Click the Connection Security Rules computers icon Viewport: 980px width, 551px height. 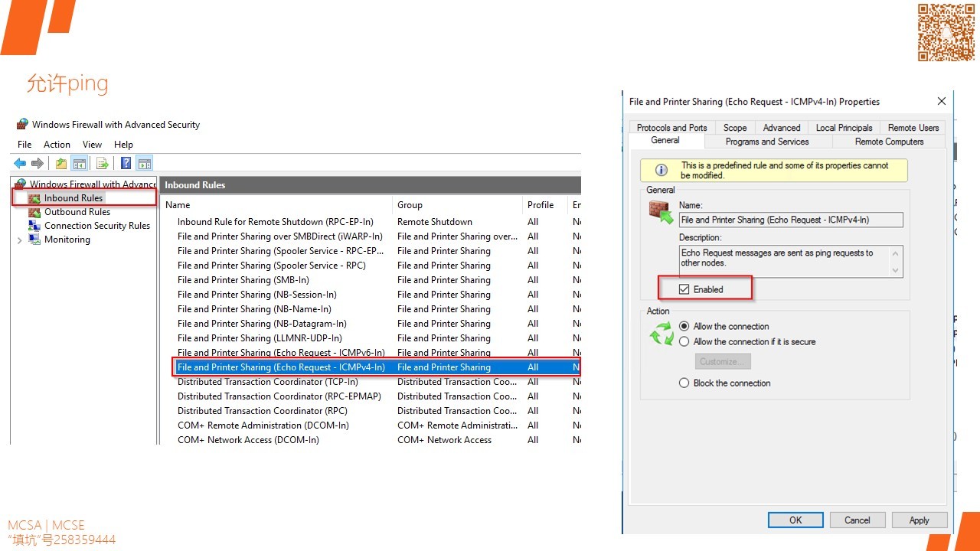tap(34, 226)
